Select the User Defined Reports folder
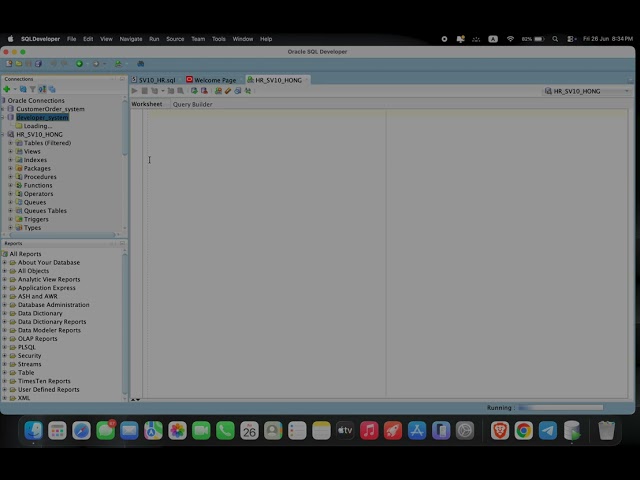 point(49,389)
